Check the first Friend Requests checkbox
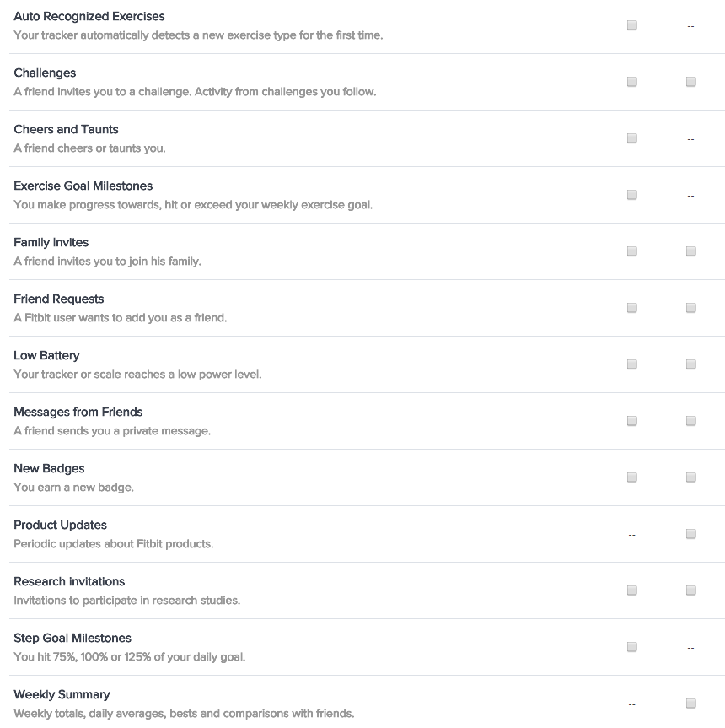725x728 pixels. [x=632, y=308]
